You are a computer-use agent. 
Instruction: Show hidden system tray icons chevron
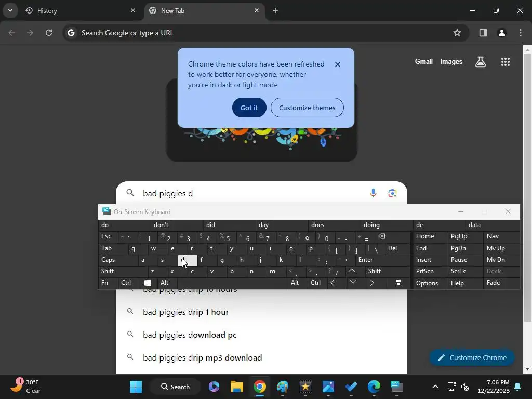click(435, 387)
